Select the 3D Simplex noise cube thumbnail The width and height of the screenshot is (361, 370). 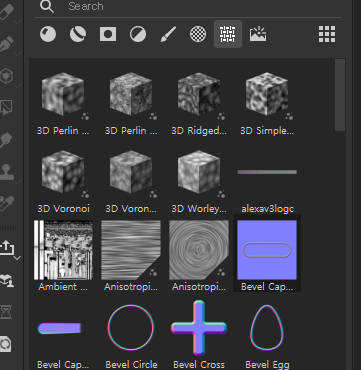[x=267, y=95]
